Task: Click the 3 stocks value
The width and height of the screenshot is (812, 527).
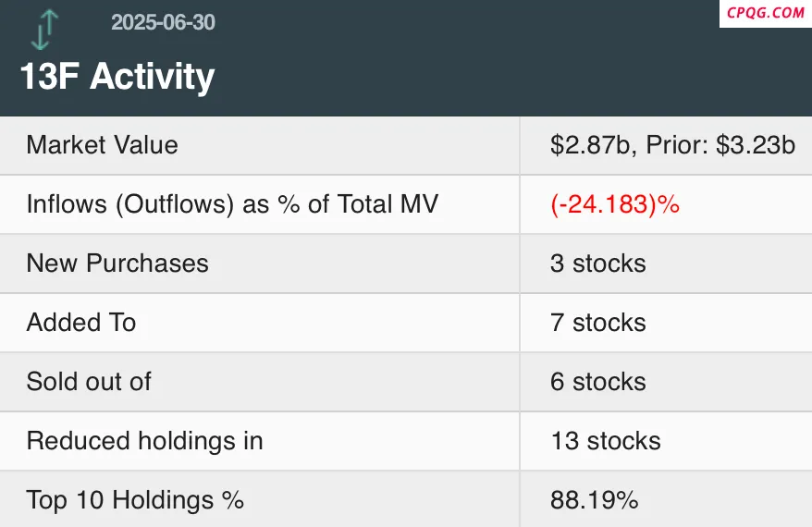Action: coord(598,263)
